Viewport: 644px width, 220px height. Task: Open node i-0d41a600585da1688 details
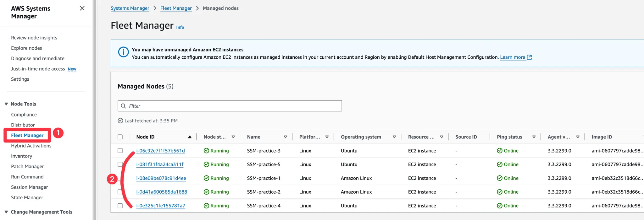(162, 192)
